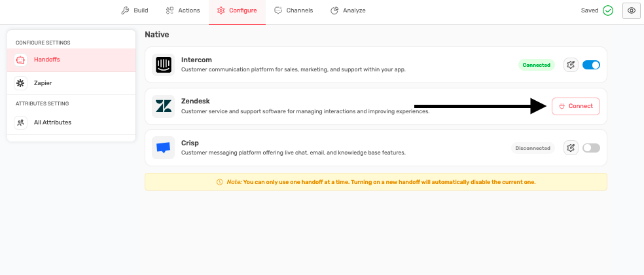Click the Native section heading
The image size is (644, 275).
[157, 35]
